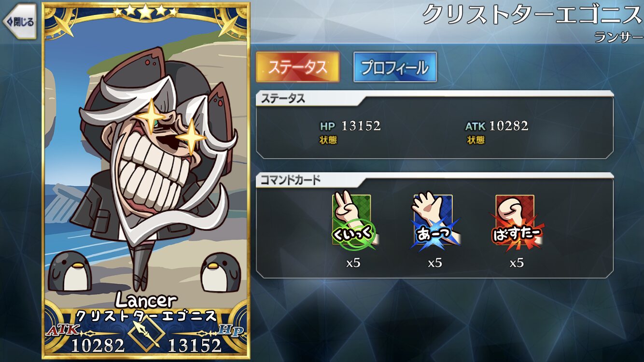Open the プロフィール tab
The image size is (644, 362).
tap(395, 67)
